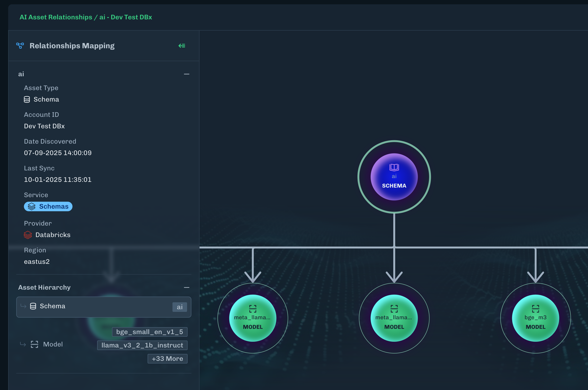
Task: Collapse the ai details section
Action: tap(186, 74)
